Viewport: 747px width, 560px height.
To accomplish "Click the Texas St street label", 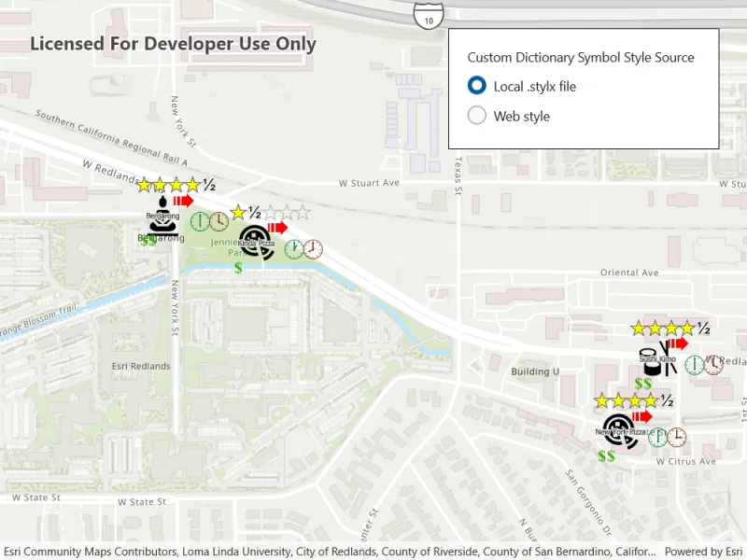I will (x=458, y=175).
